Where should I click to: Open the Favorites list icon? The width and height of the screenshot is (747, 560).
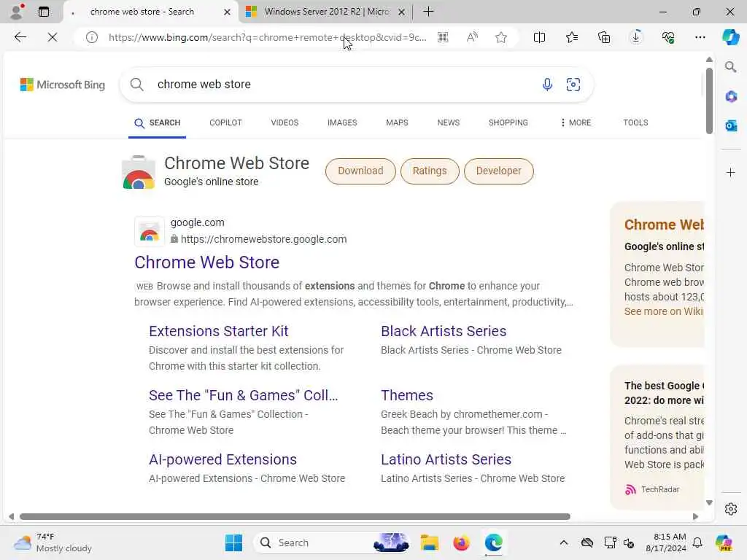click(x=572, y=37)
